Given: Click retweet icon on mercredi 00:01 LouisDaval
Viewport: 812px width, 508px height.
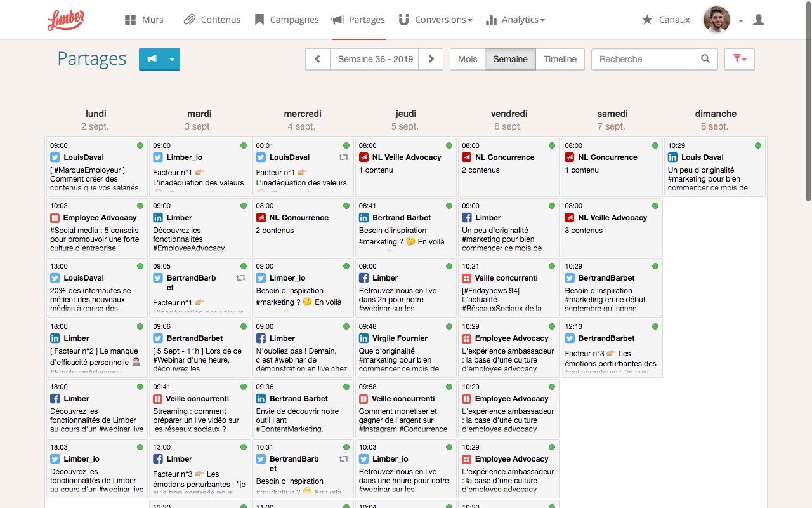Looking at the screenshot, I should [343, 157].
